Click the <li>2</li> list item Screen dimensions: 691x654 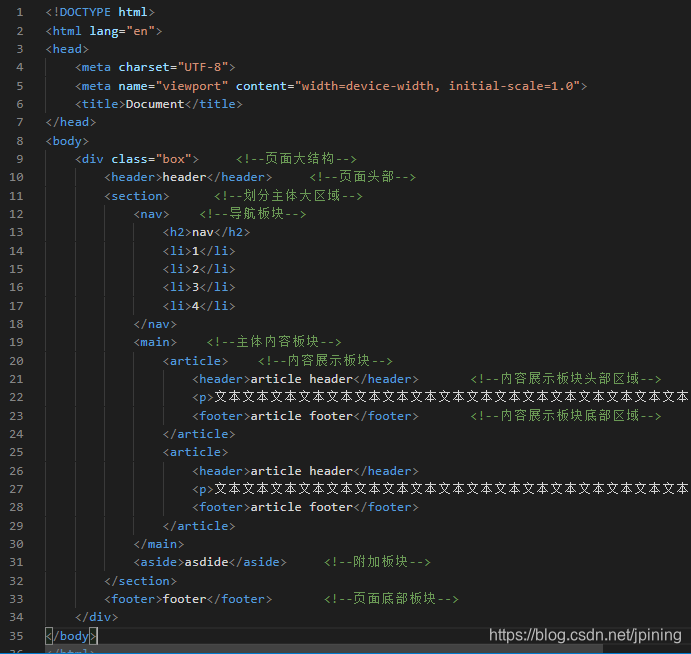(199, 269)
